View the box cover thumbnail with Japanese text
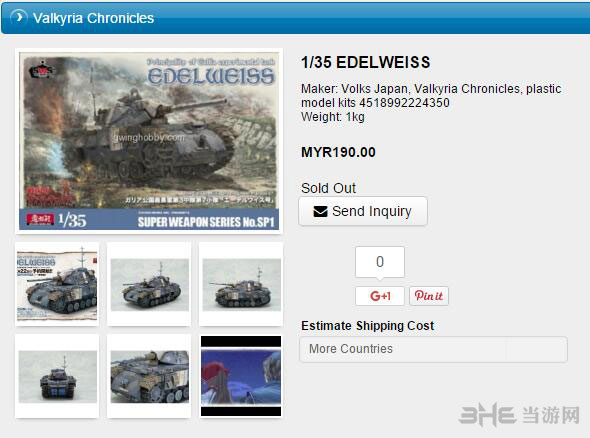 (x=57, y=284)
